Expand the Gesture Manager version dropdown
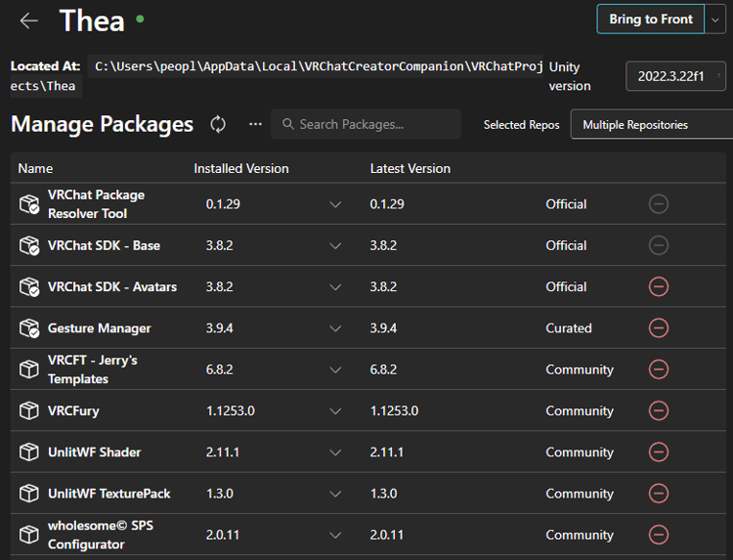The image size is (733, 560). point(335,328)
